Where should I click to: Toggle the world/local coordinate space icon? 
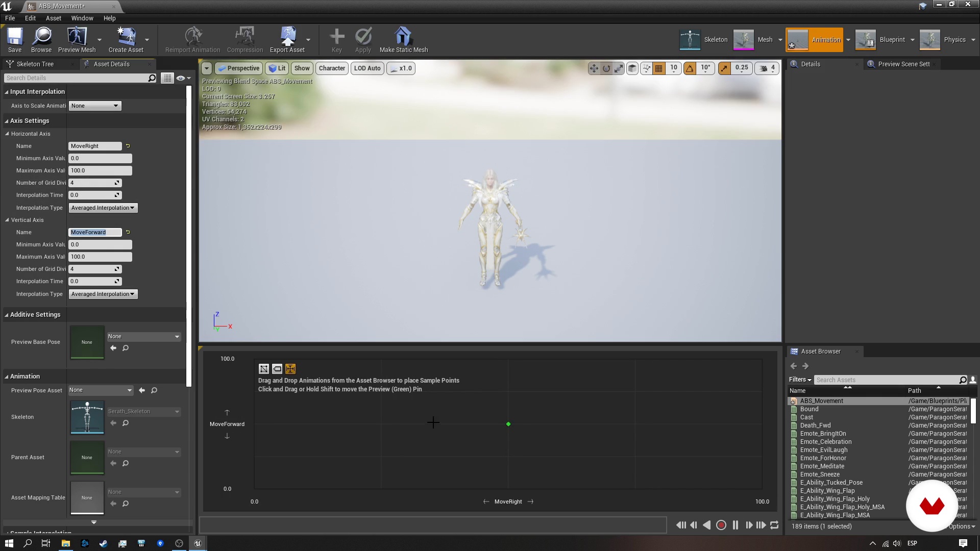click(x=632, y=68)
